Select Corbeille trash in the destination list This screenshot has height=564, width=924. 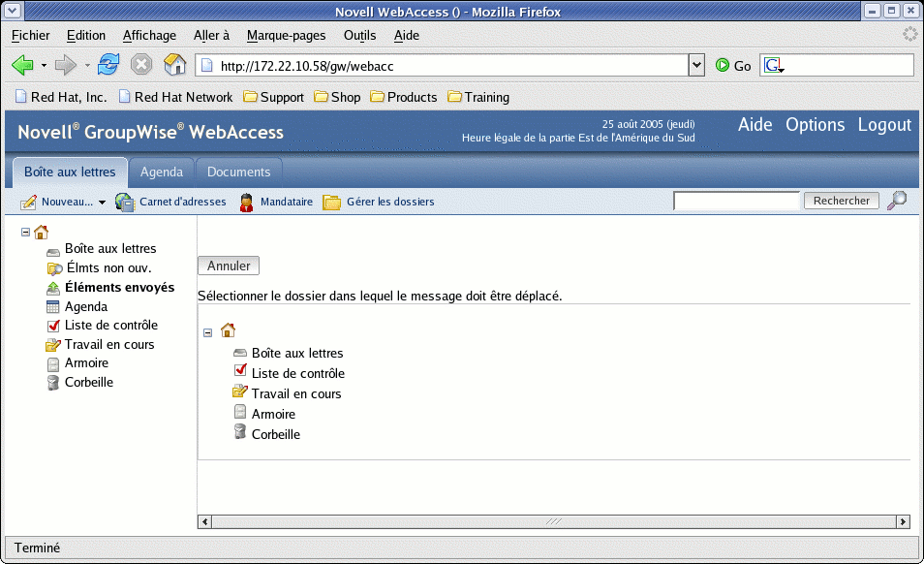pyautogui.click(x=275, y=434)
